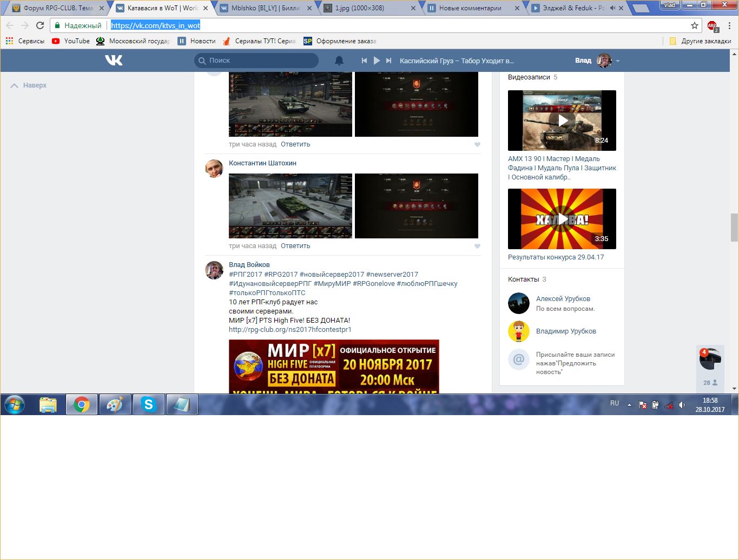Like Konstantin Shatokhin's comment with the heart
The image size is (739, 560).
[477, 246]
